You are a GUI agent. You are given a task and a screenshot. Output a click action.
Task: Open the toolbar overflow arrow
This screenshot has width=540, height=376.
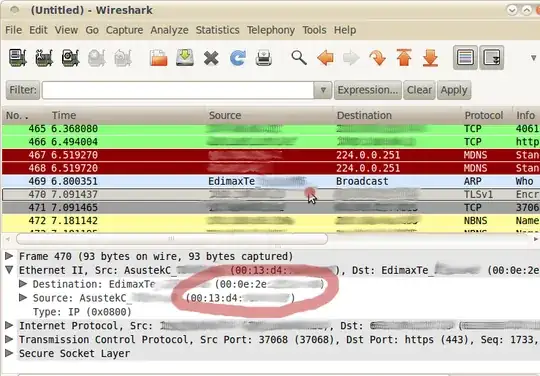pyautogui.click(x=533, y=58)
